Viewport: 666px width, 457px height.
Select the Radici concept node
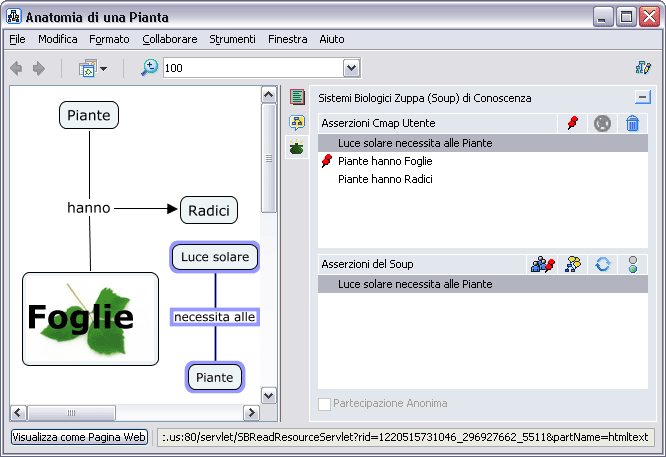(x=209, y=210)
